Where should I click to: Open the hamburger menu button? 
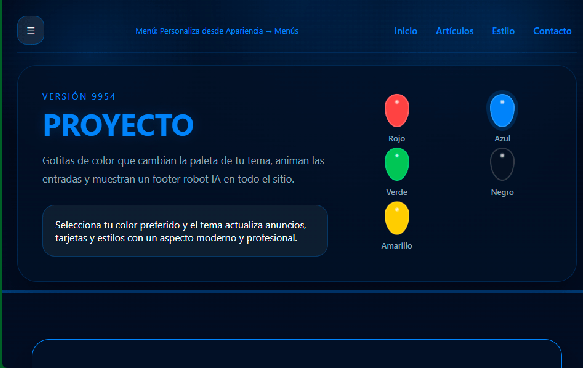(30, 30)
